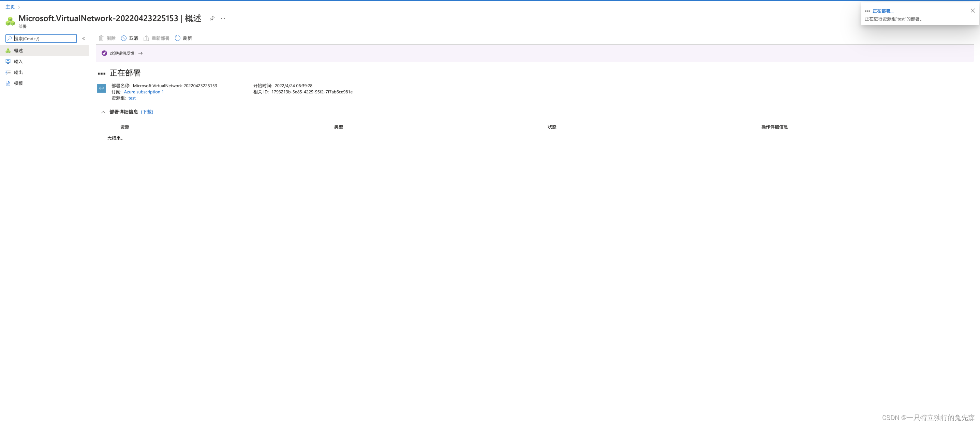Image resolution: width=980 pixels, height=424 pixels.
Task: Open 输出 in the left menu
Action: click(x=18, y=72)
